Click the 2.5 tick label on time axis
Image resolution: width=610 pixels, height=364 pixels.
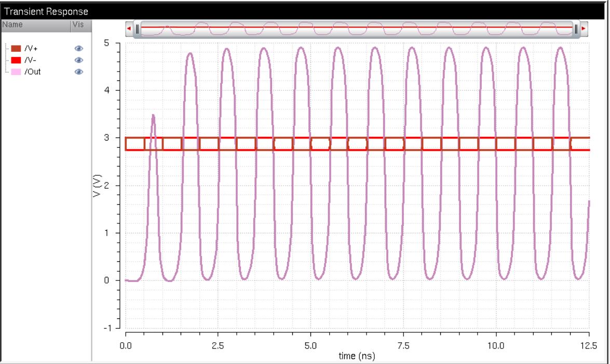tap(218, 346)
